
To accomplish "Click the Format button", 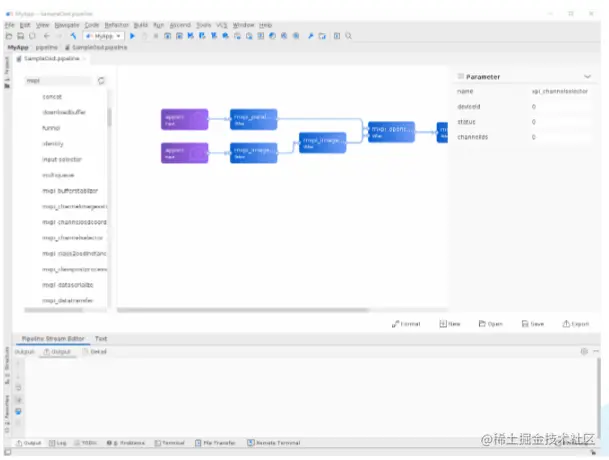I will pyautogui.click(x=406, y=324).
